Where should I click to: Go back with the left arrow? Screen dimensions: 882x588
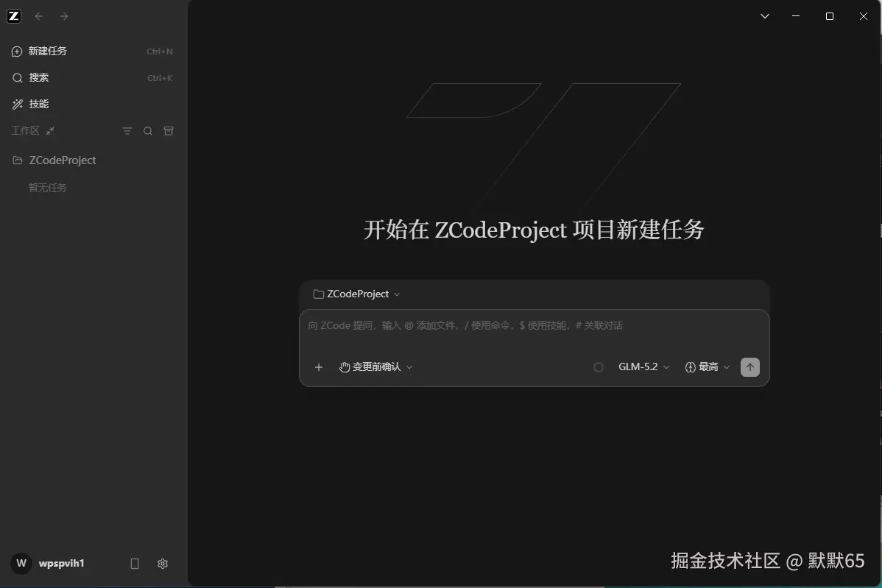[x=39, y=16]
